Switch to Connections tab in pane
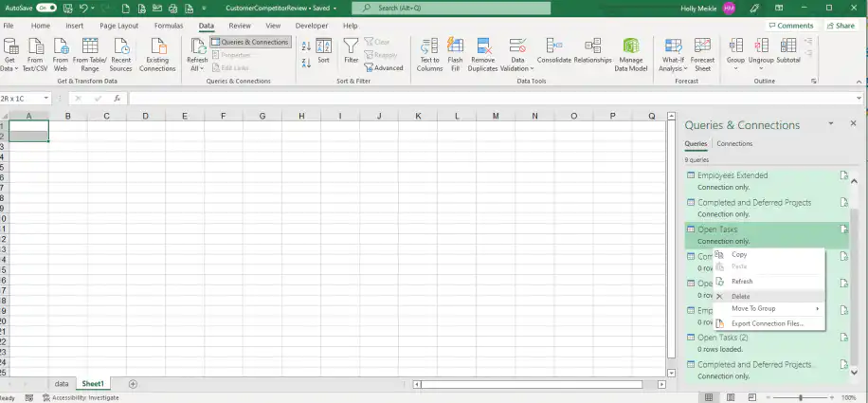Viewport: 868px width, 403px height. pyautogui.click(x=734, y=143)
